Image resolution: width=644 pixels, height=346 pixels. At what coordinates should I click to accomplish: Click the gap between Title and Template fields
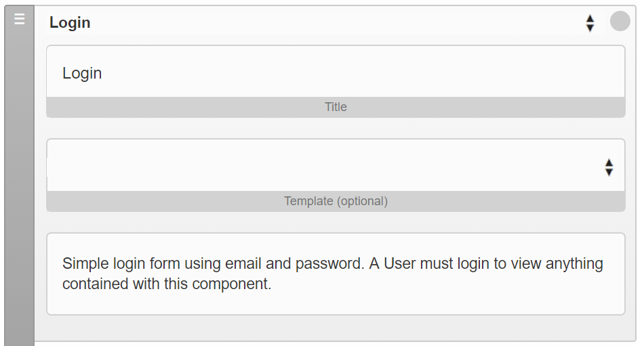(x=336, y=128)
